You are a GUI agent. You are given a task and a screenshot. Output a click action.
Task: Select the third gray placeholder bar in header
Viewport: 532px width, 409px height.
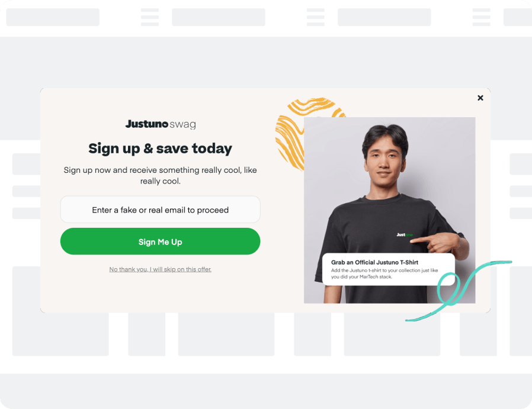click(384, 17)
